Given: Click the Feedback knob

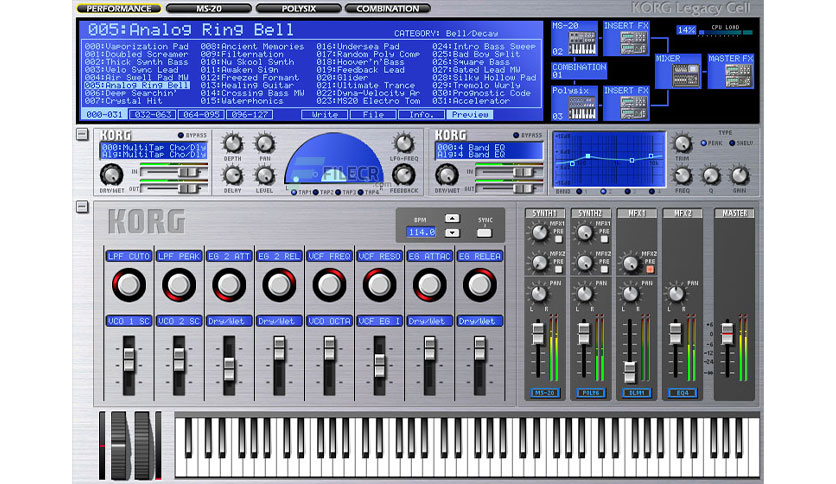Looking at the screenshot, I should click(x=404, y=175).
